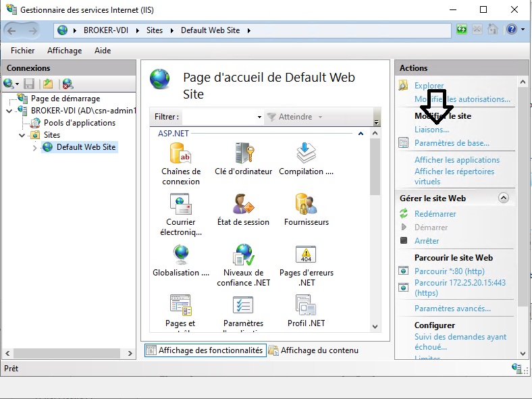
Task: Click the stop loading toolbar icon
Action: pos(477,30)
